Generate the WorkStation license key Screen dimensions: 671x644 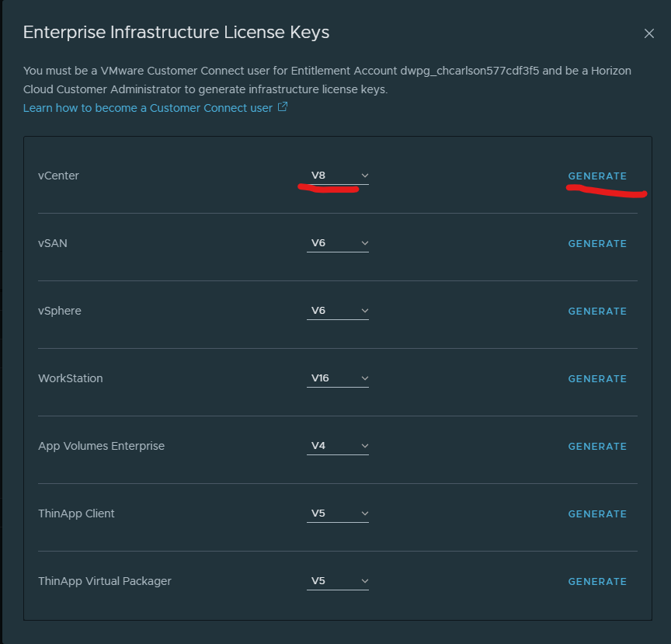(x=597, y=379)
